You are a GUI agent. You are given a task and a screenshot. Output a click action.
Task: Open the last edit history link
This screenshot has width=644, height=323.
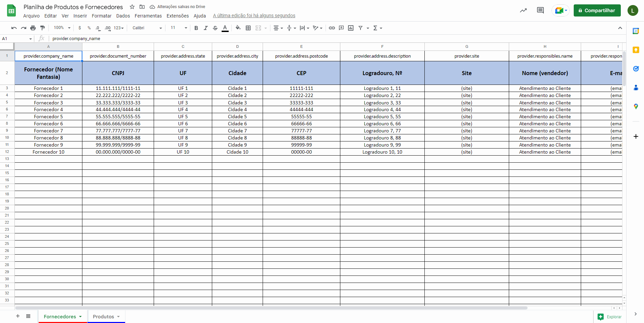point(254,16)
